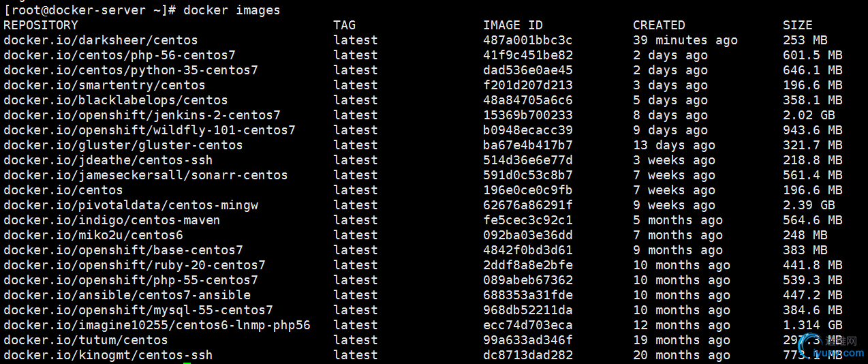Select docker.io/darksheer/centos repository name
This screenshot has height=364, width=868.
pos(101,40)
